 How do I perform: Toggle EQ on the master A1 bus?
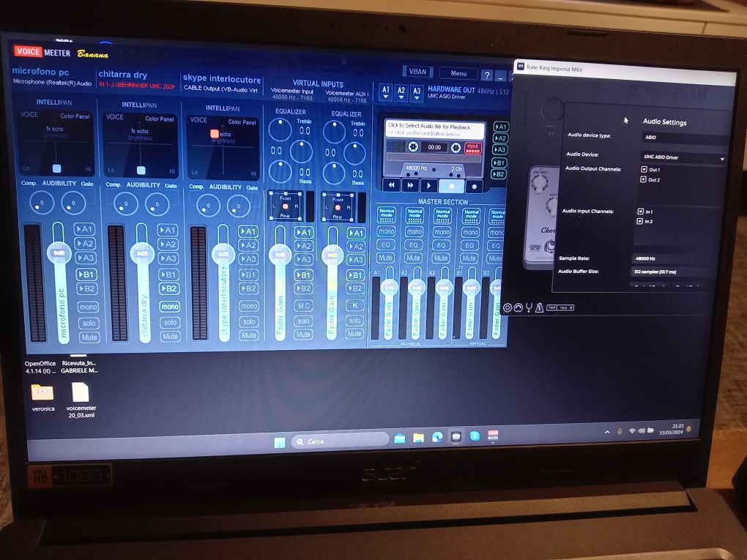[385, 244]
